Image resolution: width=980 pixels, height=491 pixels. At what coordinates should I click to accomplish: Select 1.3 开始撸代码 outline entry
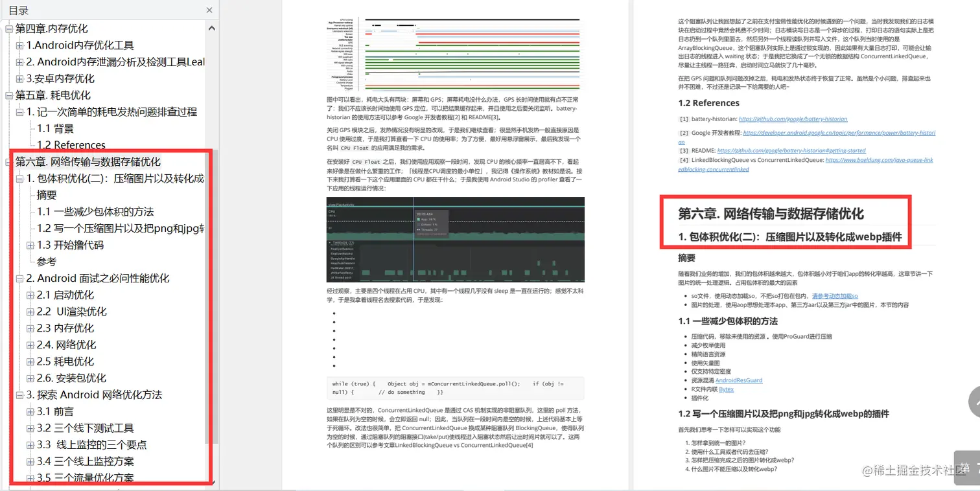point(70,245)
